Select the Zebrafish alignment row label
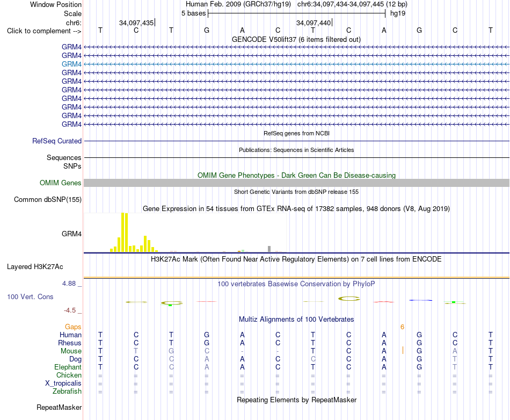Image resolution: width=510 pixels, height=420 pixels. click(x=67, y=392)
